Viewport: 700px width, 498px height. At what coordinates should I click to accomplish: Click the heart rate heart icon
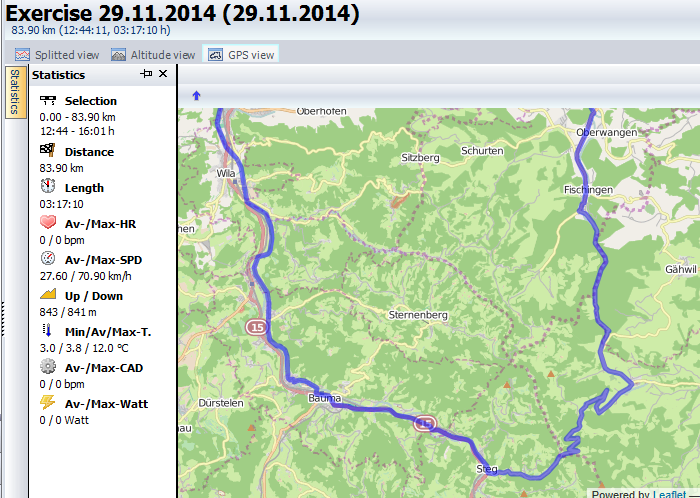tap(48, 223)
